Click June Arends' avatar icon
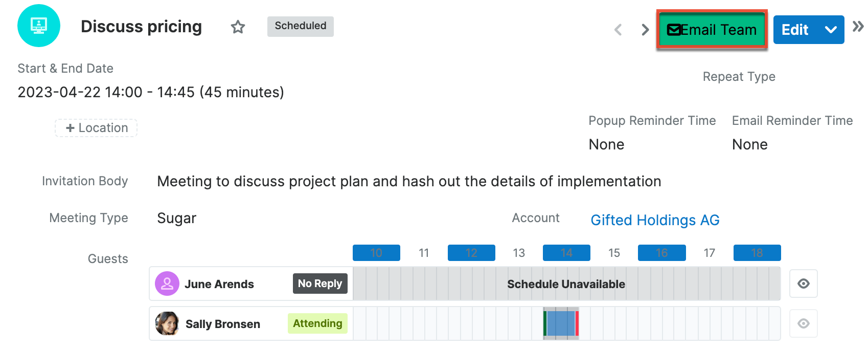868x348 pixels. (166, 284)
